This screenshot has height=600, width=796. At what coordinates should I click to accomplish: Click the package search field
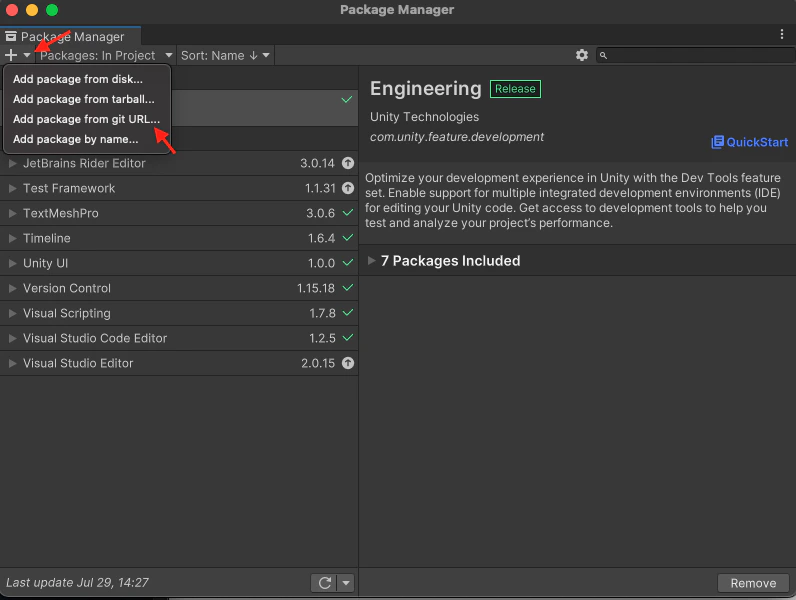click(696, 55)
